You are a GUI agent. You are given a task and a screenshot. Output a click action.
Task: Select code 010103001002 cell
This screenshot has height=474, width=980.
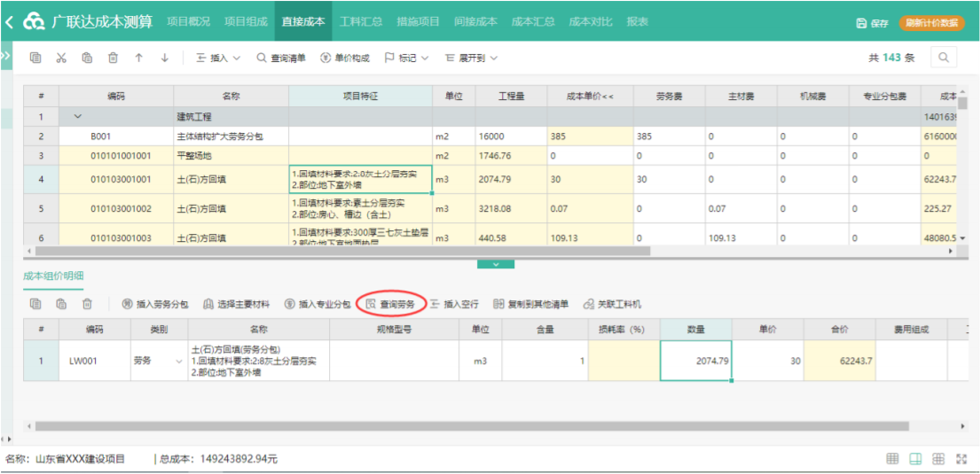(x=116, y=208)
